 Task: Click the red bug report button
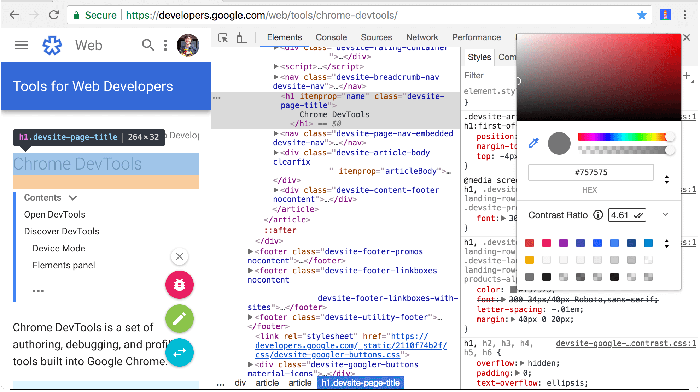[x=179, y=285]
